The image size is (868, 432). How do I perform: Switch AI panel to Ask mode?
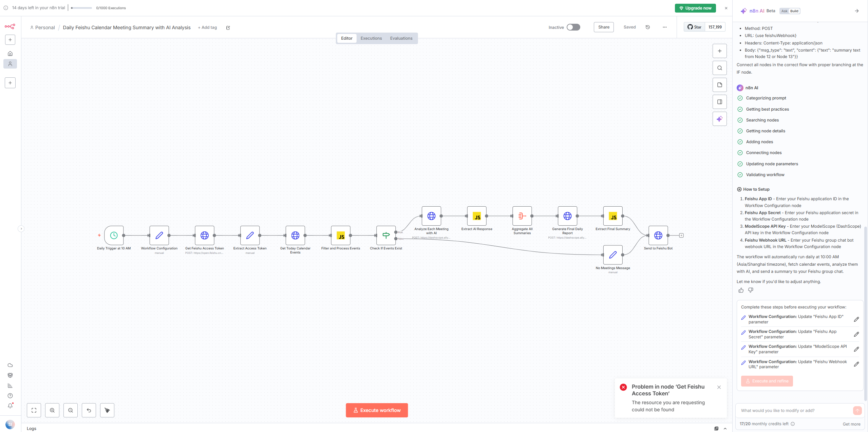tap(785, 11)
